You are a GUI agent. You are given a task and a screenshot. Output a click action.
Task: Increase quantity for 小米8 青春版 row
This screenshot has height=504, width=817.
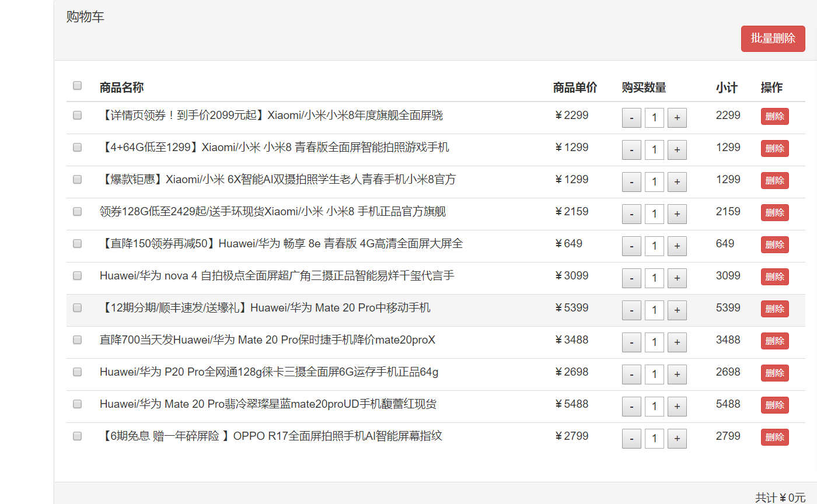tap(677, 150)
